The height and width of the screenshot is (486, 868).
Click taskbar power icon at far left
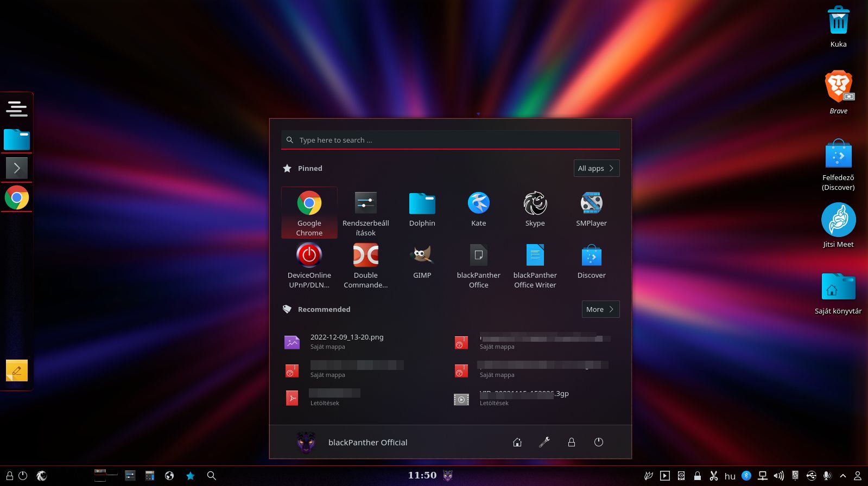[23, 476]
